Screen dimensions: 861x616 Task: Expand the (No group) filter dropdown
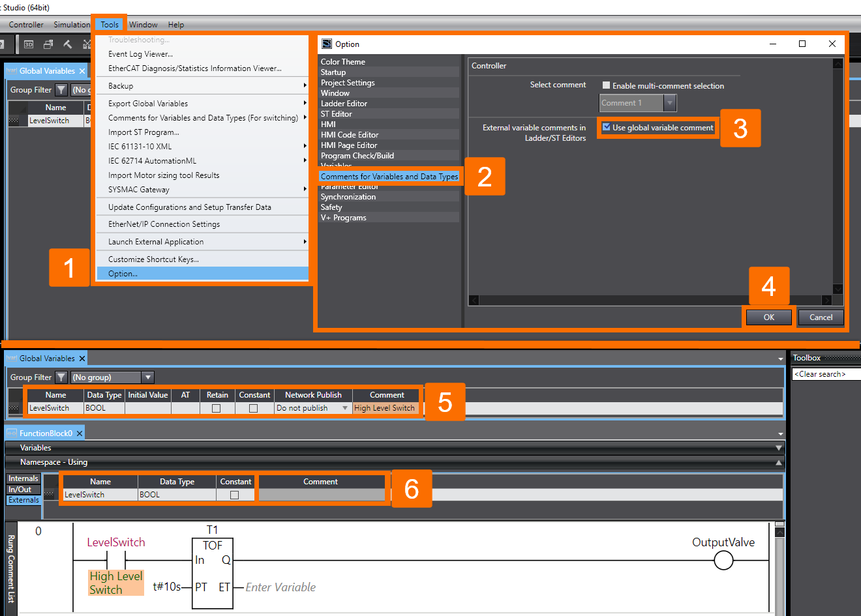(147, 377)
